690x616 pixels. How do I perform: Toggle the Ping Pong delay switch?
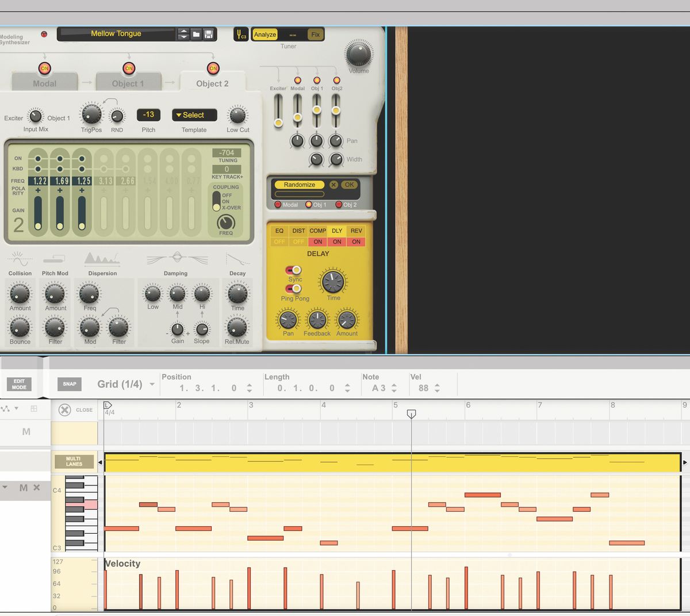coord(293,288)
